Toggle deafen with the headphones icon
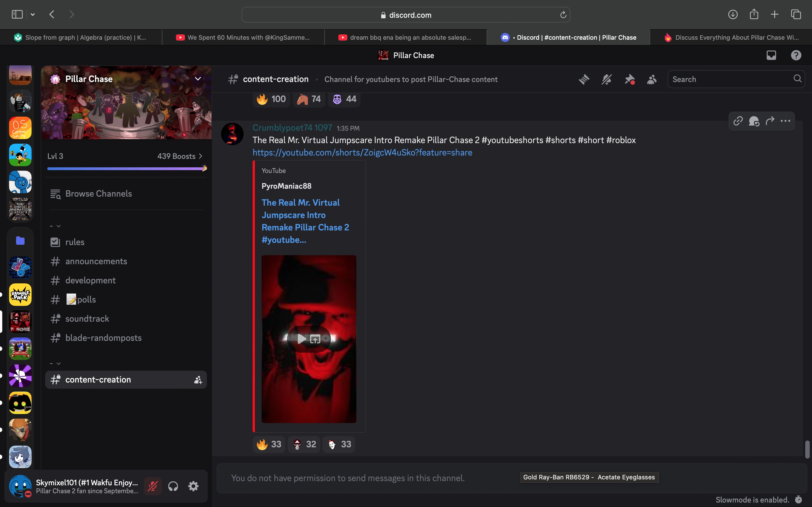 (x=173, y=486)
